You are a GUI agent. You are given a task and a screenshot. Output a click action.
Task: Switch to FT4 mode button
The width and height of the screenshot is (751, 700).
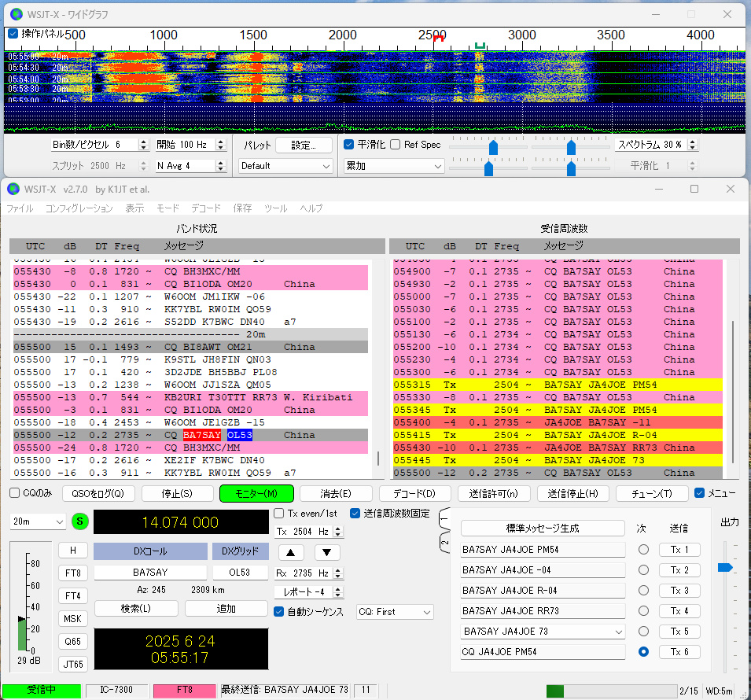point(73,595)
